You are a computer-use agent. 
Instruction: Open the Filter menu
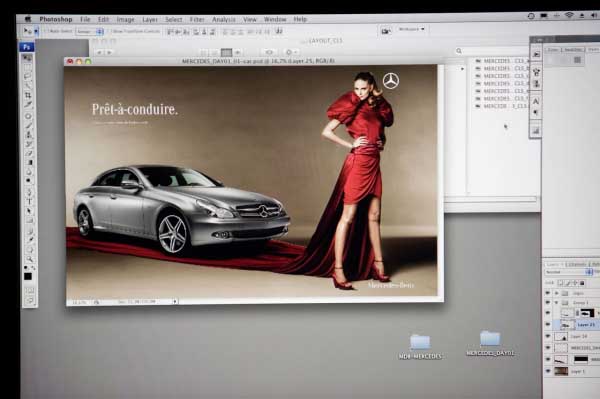(x=197, y=19)
